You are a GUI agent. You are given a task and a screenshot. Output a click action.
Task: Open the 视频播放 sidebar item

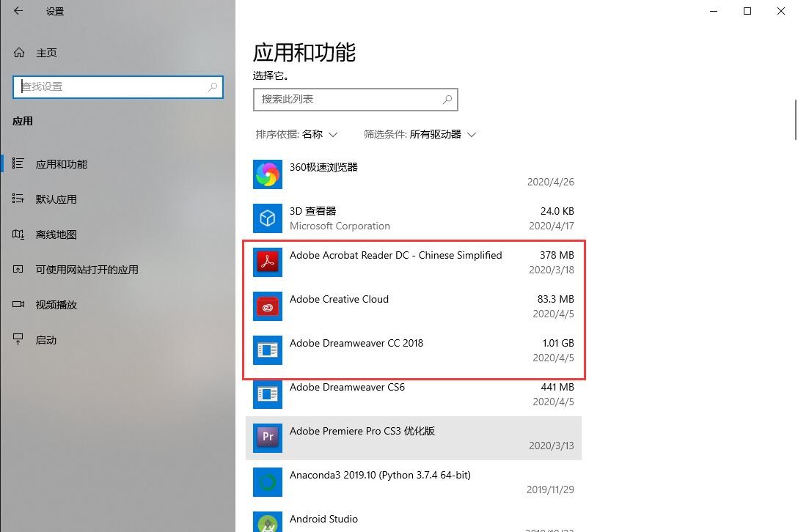pyautogui.click(x=118, y=305)
